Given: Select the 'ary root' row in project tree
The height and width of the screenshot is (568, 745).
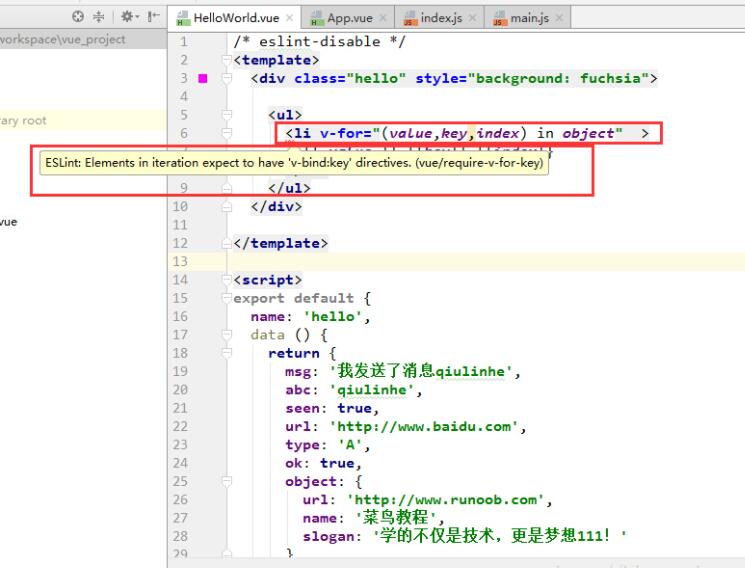Looking at the screenshot, I should (83, 120).
